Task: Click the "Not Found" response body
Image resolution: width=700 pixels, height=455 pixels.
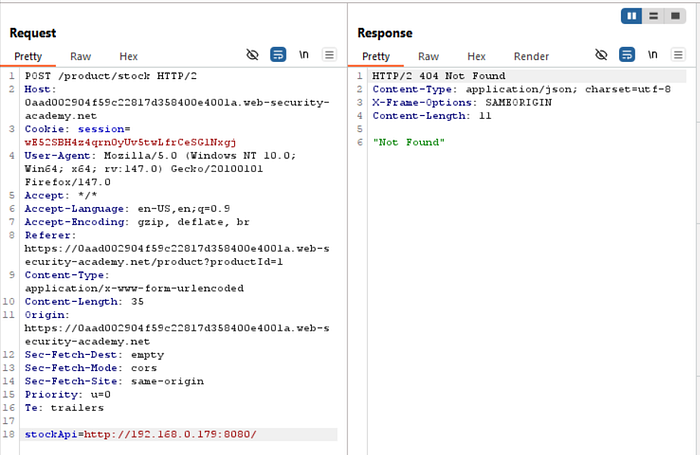Action: tap(408, 142)
